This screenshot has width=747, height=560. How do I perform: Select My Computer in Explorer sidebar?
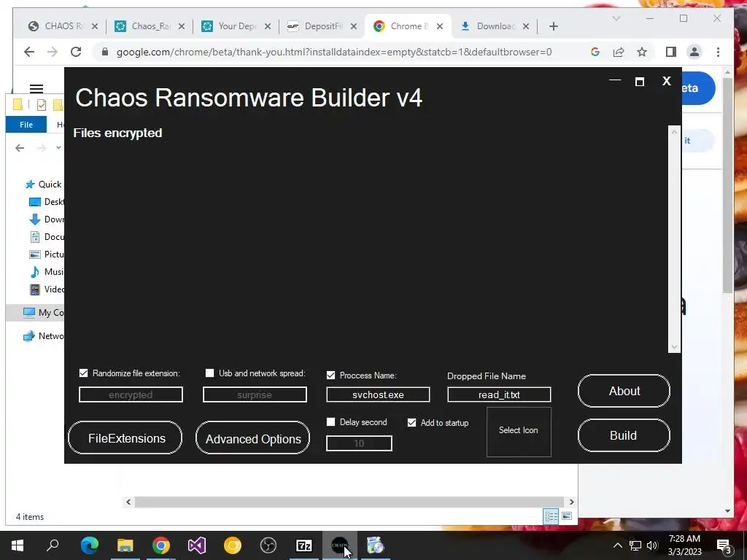[43, 312]
